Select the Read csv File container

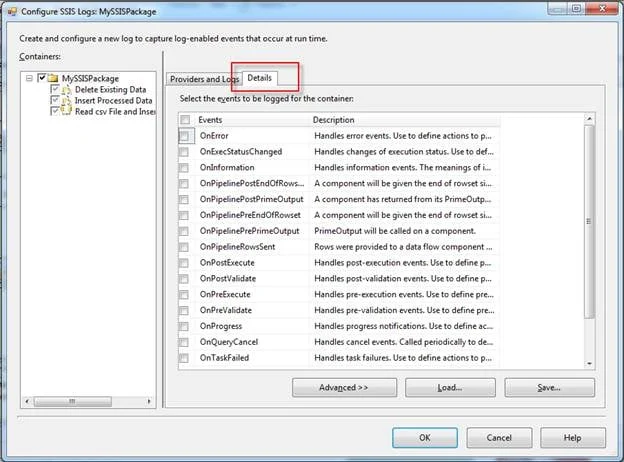point(115,111)
